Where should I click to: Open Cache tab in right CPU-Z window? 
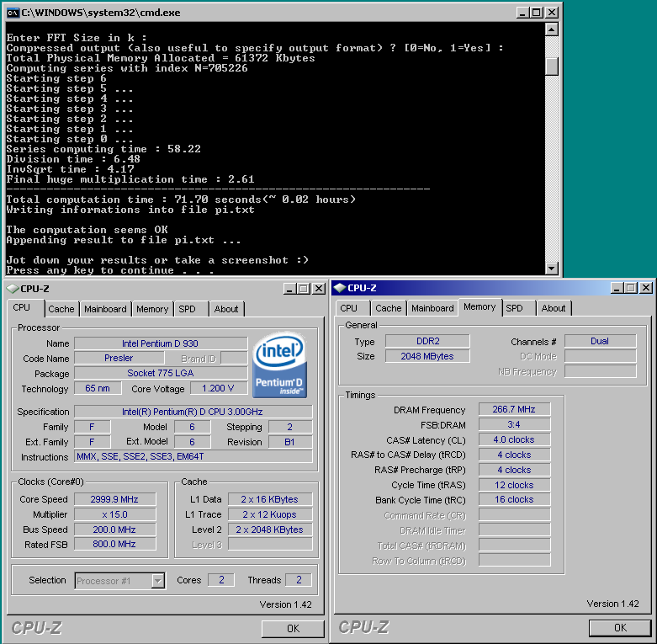pyautogui.click(x=389, y=308)
